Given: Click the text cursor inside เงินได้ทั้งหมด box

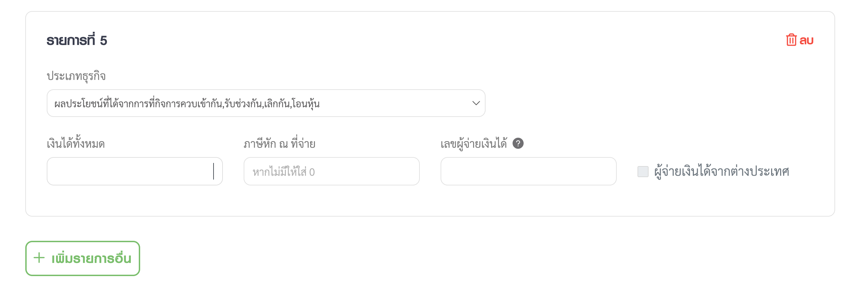Looking at the screenshot, I should pyautogui.click(x=214, y=171).
